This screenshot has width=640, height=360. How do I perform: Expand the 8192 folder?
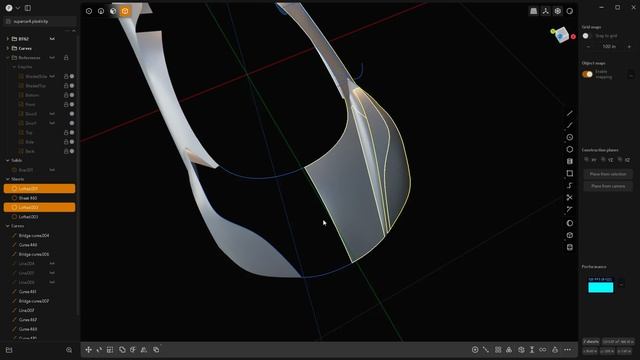tap(7, 39)
